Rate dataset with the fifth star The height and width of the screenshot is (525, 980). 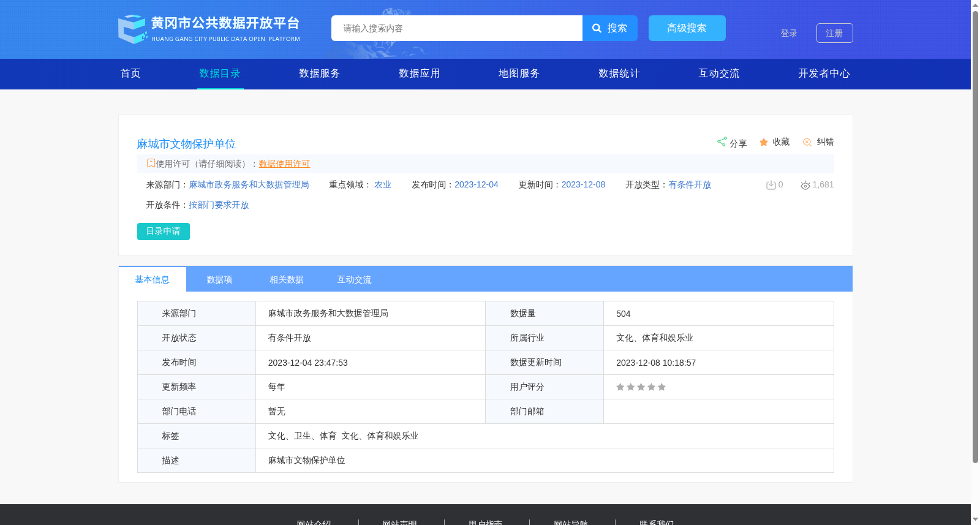tap(661, 387)
